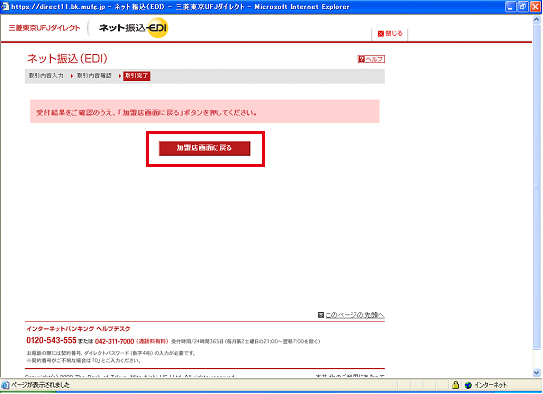543x394 pixels.
Task: Select the 取引内容確認 step
Action: pyautogui.click(x=94, y=75)
